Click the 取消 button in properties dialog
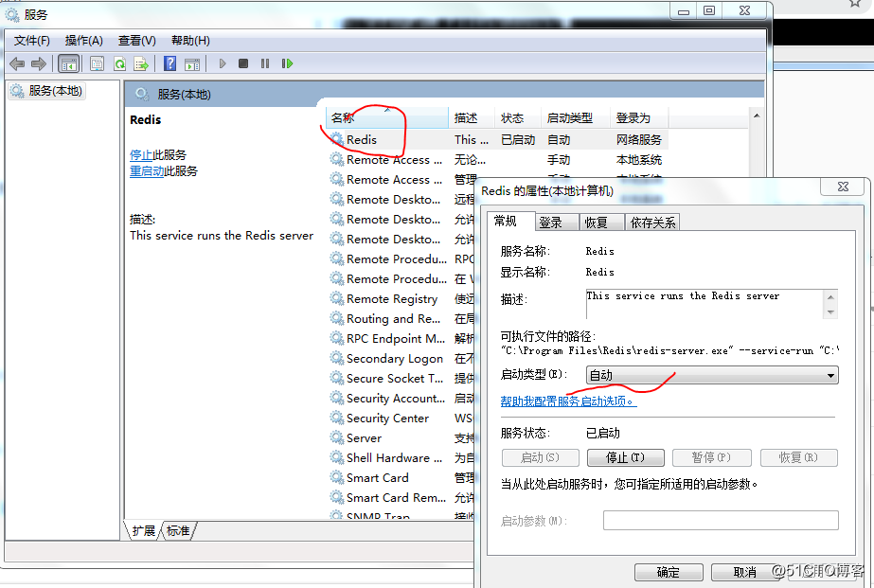Screen dimensions: 874x588 pos(745,572)
